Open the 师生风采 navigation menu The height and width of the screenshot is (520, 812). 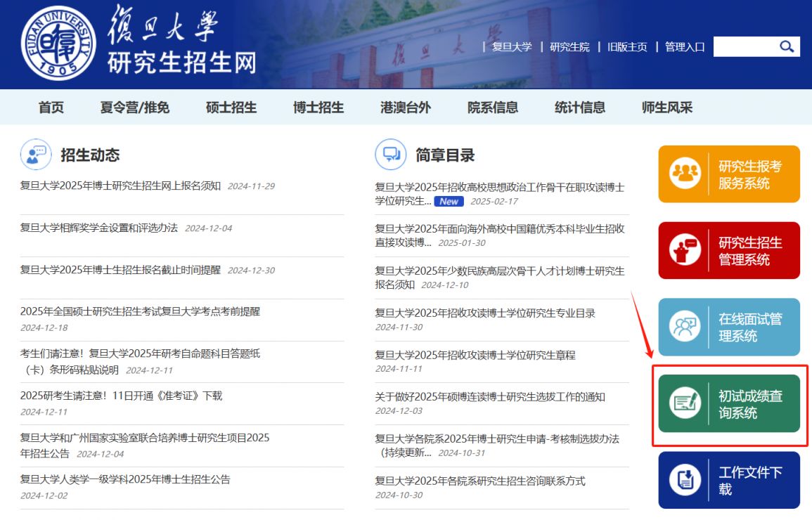pyautogui.click(x=667, y=107)
